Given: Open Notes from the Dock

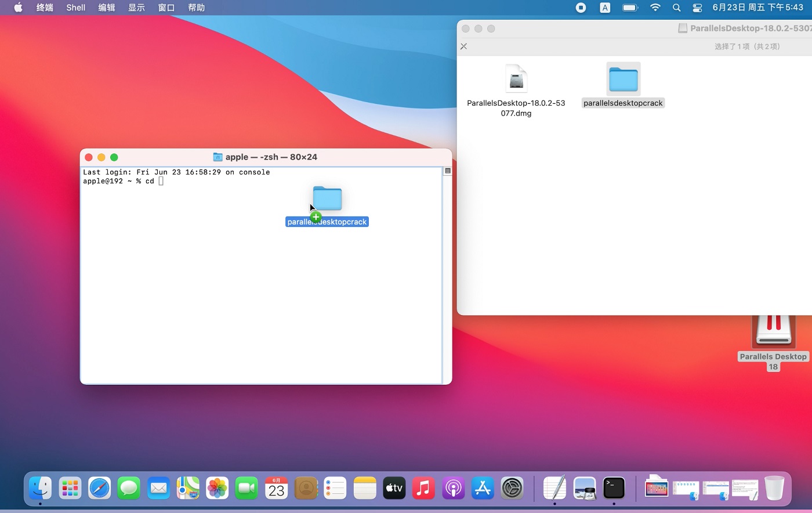Looking at the screenshot, I should pos(365,488).
